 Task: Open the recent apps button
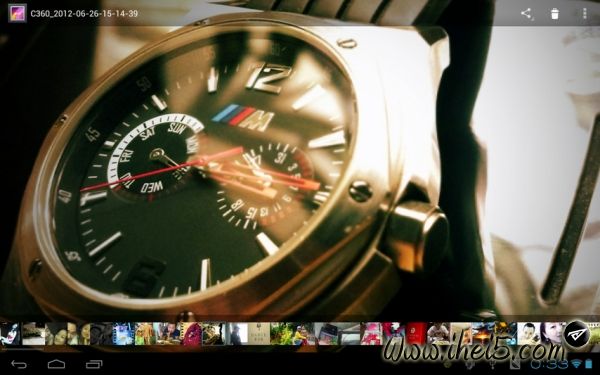click(94, 364)
